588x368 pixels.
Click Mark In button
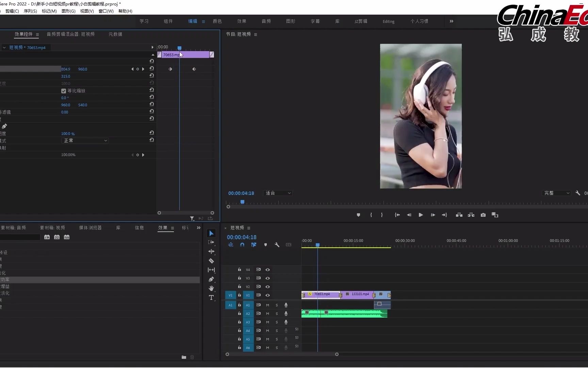point(371,215)
